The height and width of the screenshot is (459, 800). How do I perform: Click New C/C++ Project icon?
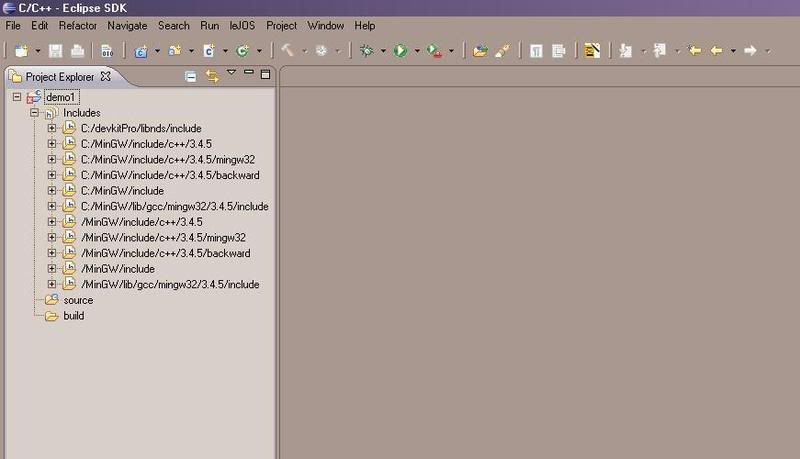[141, 50]
